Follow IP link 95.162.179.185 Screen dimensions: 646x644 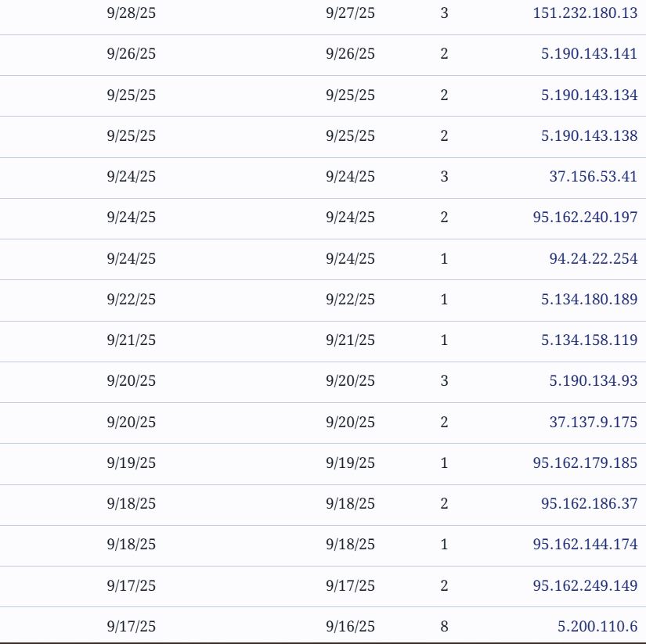coord(584,462)
